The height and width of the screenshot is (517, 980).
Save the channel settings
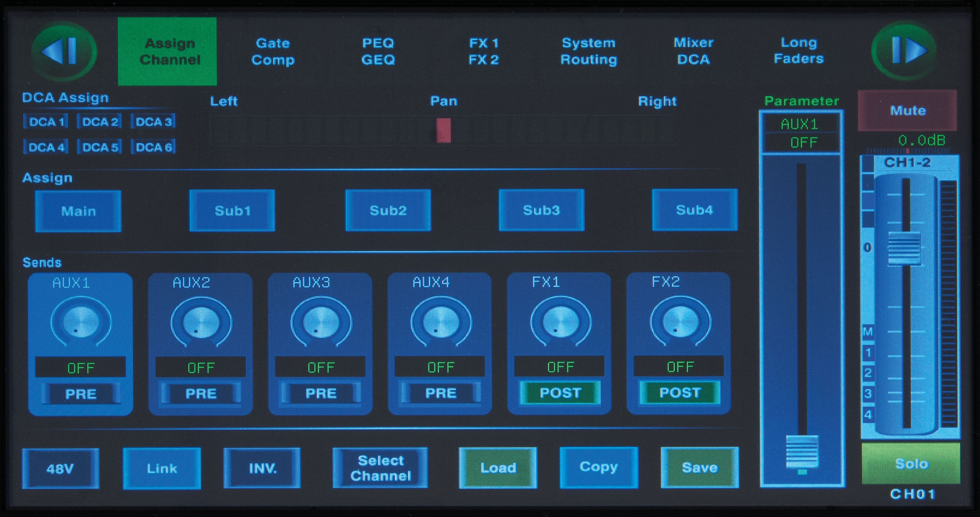(699, 468)
